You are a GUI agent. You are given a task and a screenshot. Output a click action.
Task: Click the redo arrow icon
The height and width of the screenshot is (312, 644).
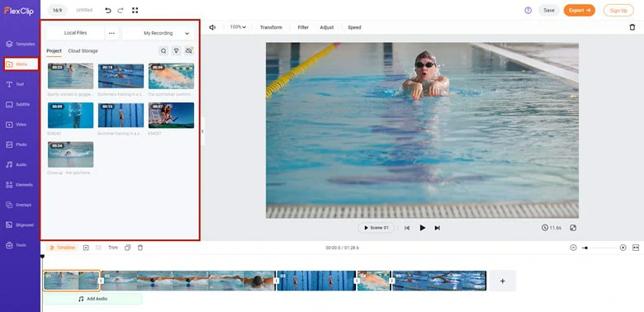point(121,10)
